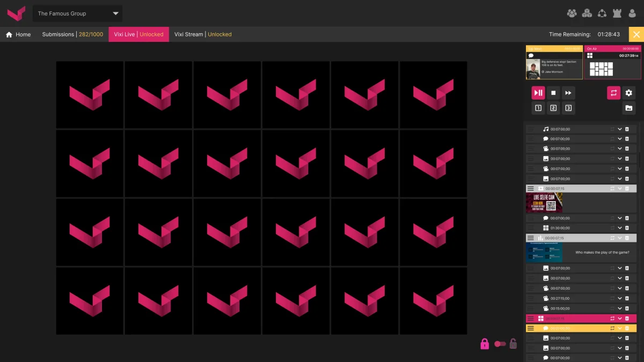The width and height of the screenshot is (644, 362).
Task: Grab the yellow row's hamburger handle
Action: (x=531, y=328)
